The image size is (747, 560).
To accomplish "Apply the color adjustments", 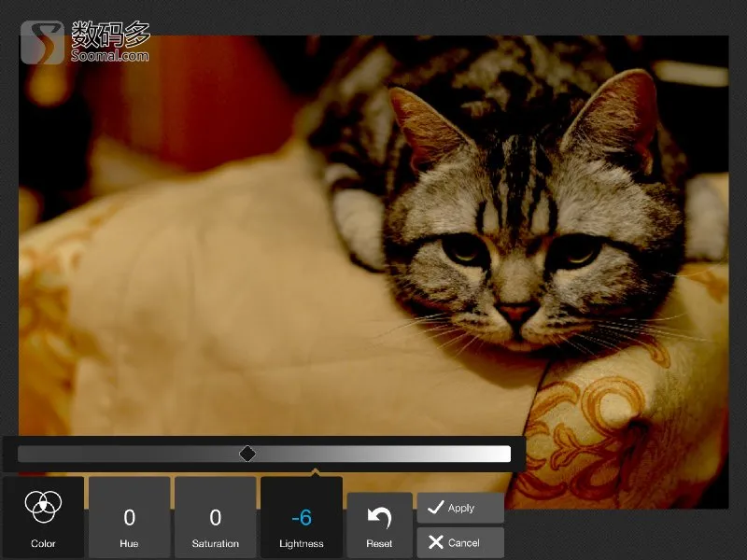I will click(460, 508).
